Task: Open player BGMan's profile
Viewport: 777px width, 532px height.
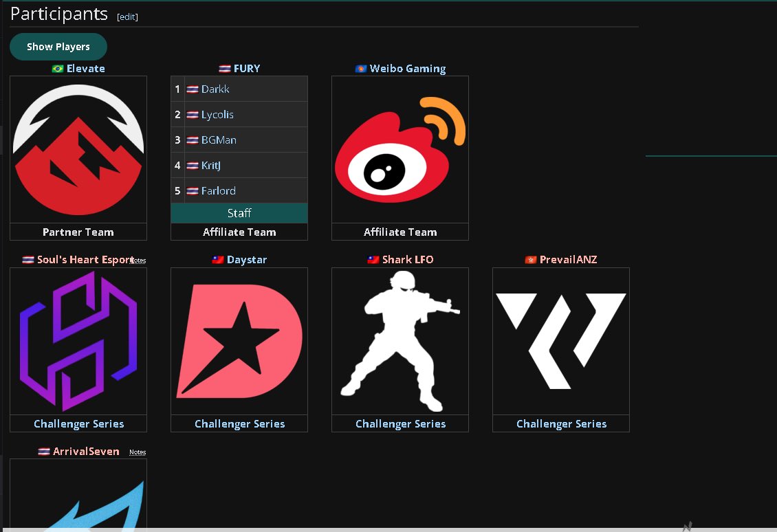Action: 219,140
